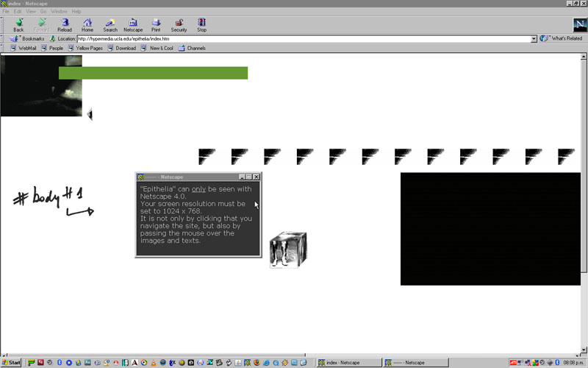Open the Bookmarks dropdown
The image size is (588, 368).
point(29,38)
